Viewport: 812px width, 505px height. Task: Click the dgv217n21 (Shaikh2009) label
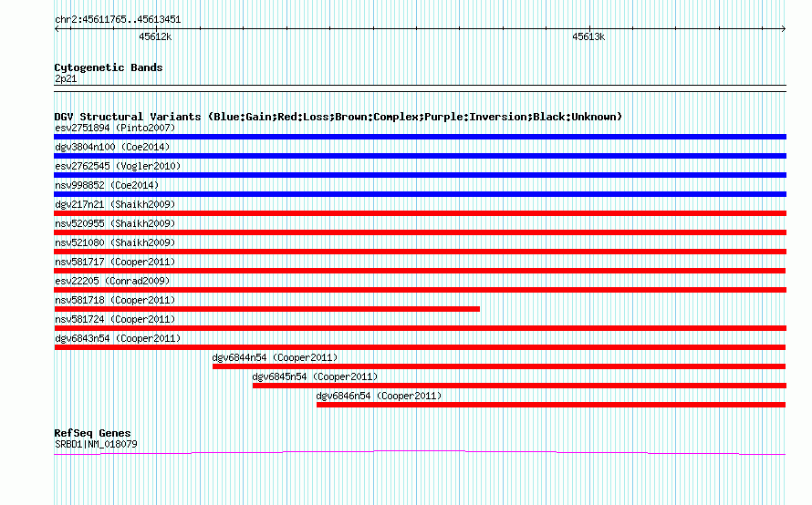click(x=115, y=204)
